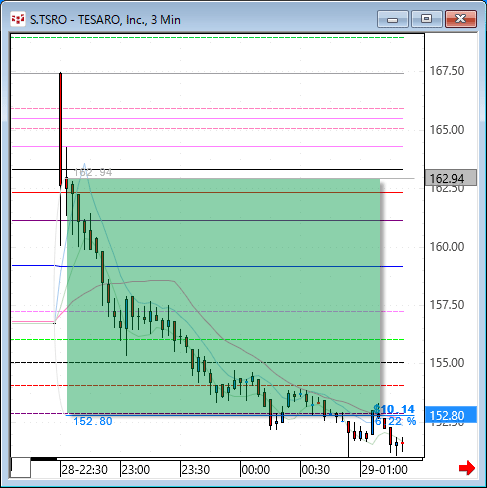Click the black horizontal scrollbar thumb below chart
The image size is (487, 488).
point(44,459)
